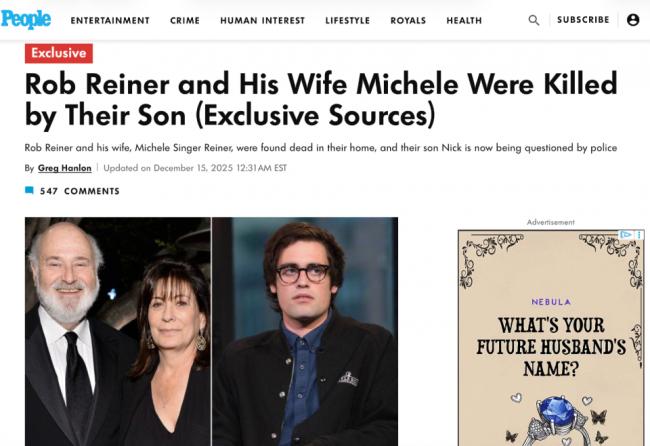Click the Nebula future husband advertisement
650x446 pixels.
pyautogui.click(x=550, y=338)
